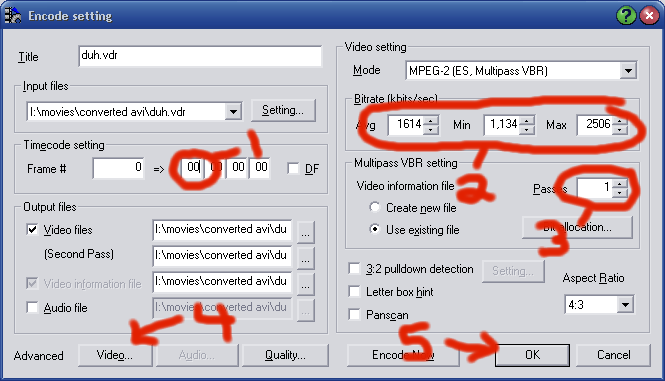Click the timecode frames field
The width and height of the screenshot is (665, 381).
click(x=260, y=168)
